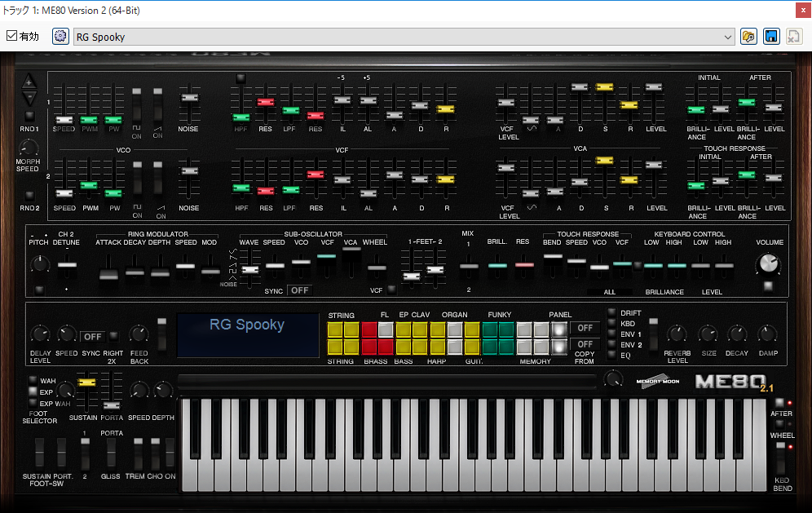
Task: Click the DELAY LEVEL knob
Action: [41, 334]
